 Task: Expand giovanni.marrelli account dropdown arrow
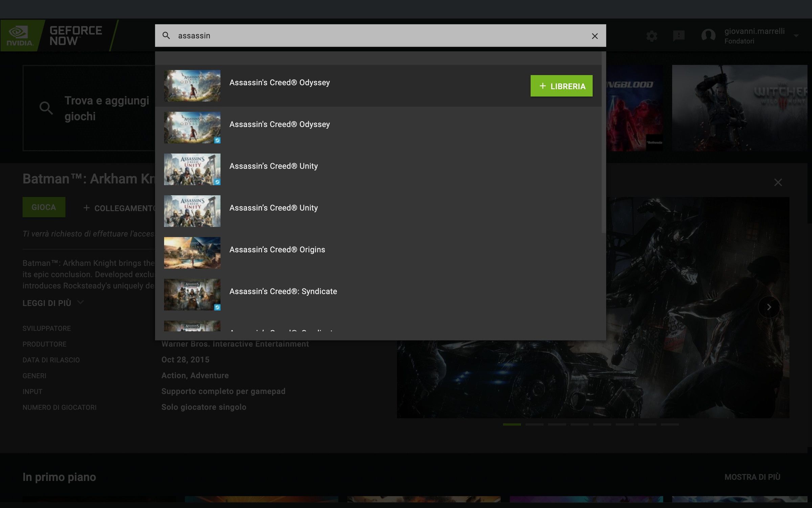point(796,36)
